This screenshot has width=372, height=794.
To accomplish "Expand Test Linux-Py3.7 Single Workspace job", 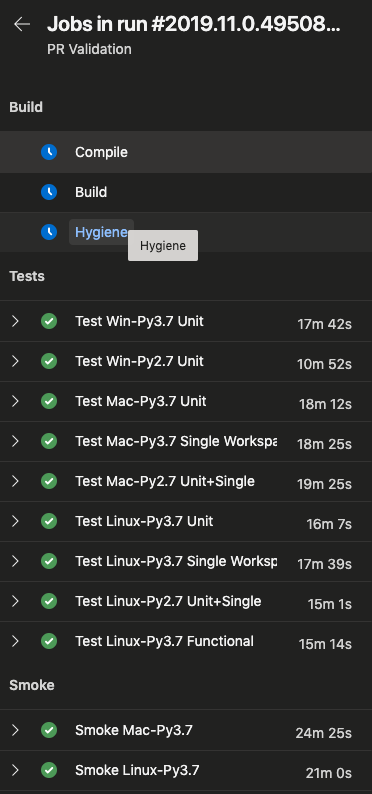I will click(x=15, y=561).
